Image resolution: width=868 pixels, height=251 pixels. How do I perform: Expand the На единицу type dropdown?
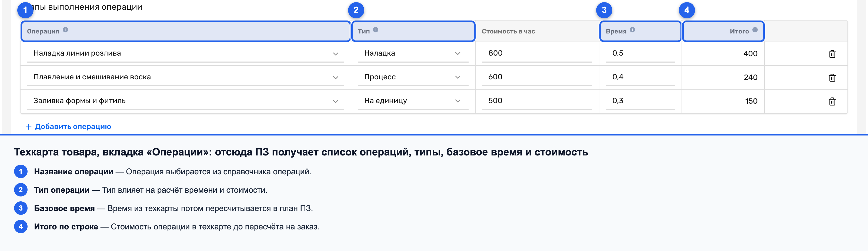pos(413,101)
